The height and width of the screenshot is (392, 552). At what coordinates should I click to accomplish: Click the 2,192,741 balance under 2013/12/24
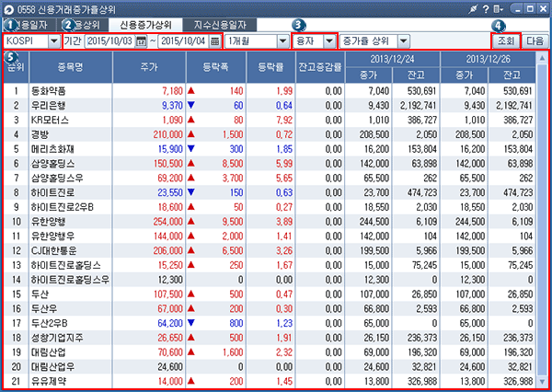click(x=418, y=106)
